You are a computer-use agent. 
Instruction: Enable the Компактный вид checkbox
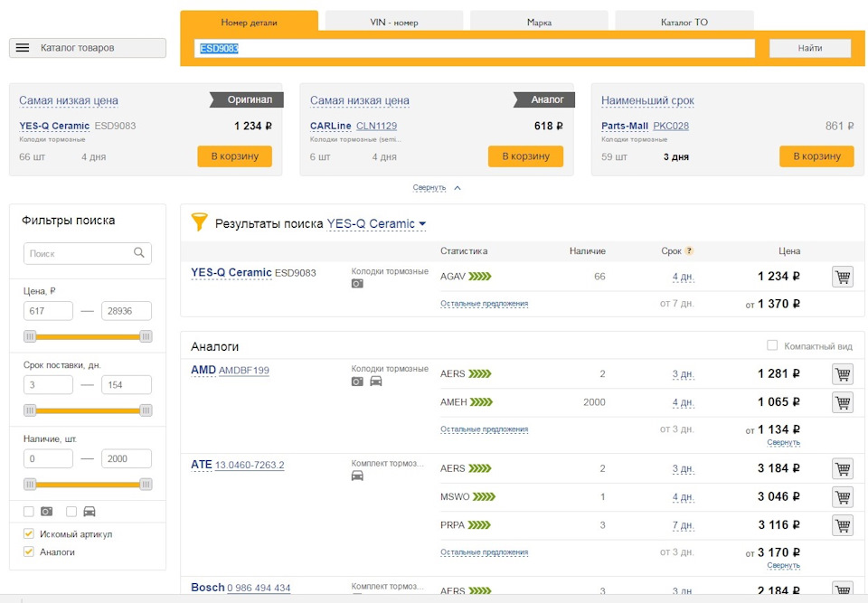pyautogui.click(x=771, y=345)
